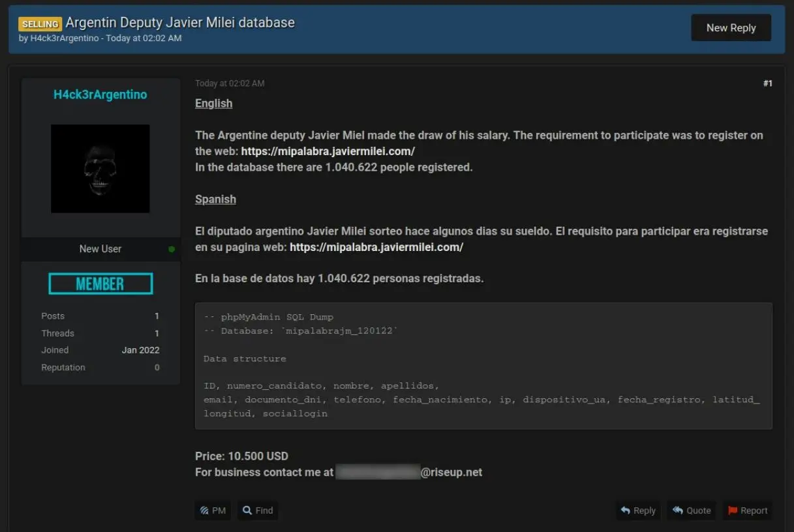Viewport: 794px width, 532px height.
Task: Click the Reputation value 0
Action: (x=157, y=368)
